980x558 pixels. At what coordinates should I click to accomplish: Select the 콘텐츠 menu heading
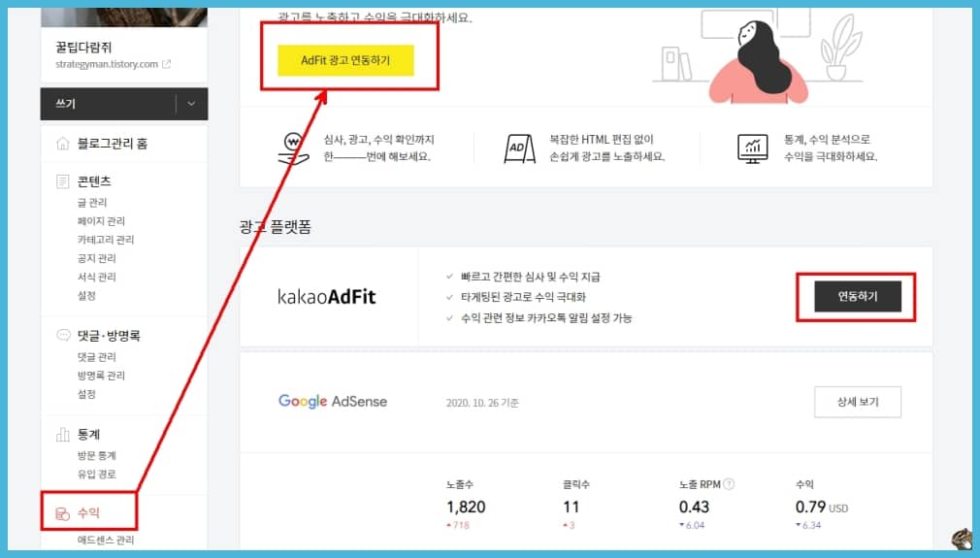(94, 181)
